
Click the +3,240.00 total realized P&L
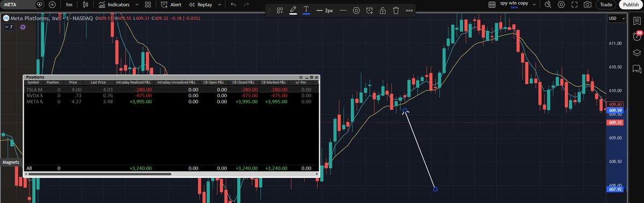[x=141, y=168]
